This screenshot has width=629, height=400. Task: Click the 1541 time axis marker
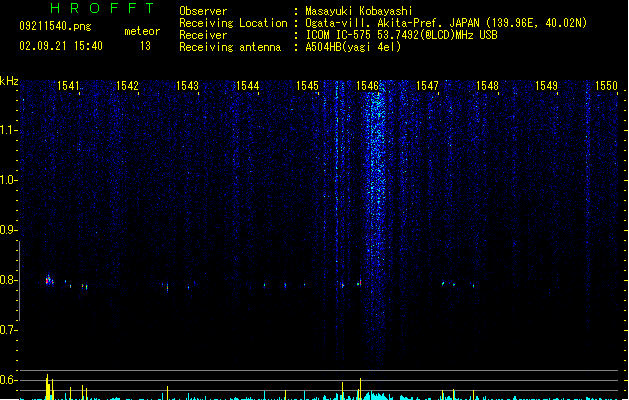tap(68, 85)
